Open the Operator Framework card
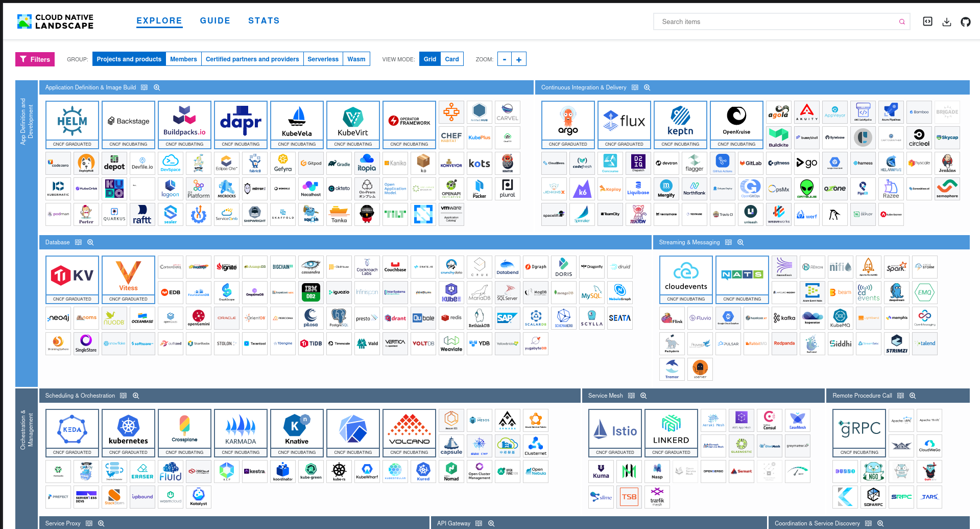Screen dimensions: 980x529 pos(409,125)
